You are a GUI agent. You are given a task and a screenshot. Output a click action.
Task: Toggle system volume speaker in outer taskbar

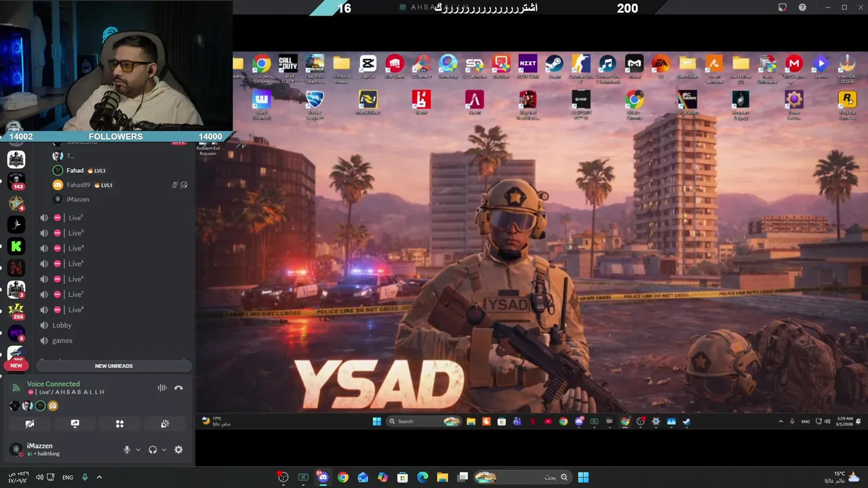click(39, 477)
